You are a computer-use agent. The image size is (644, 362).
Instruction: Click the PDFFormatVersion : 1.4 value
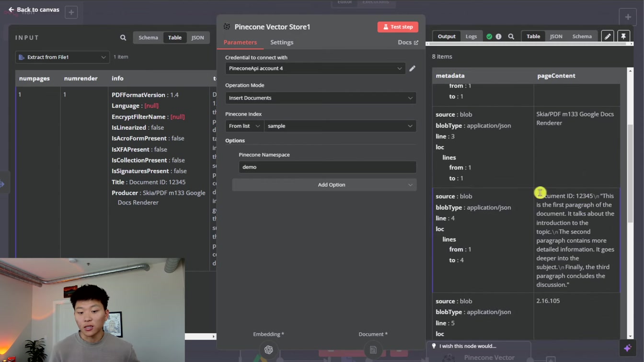coord(145,95)
